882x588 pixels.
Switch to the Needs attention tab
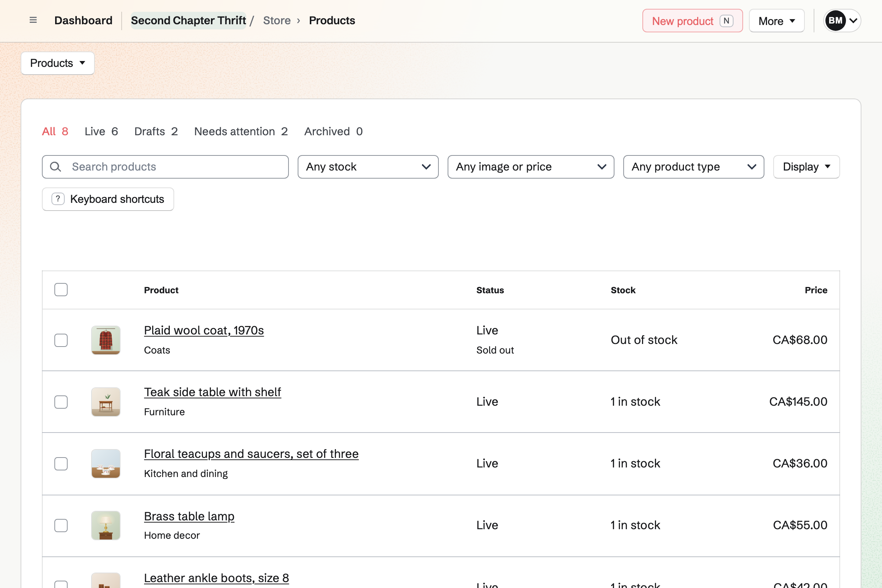click(x=241, y=131)
